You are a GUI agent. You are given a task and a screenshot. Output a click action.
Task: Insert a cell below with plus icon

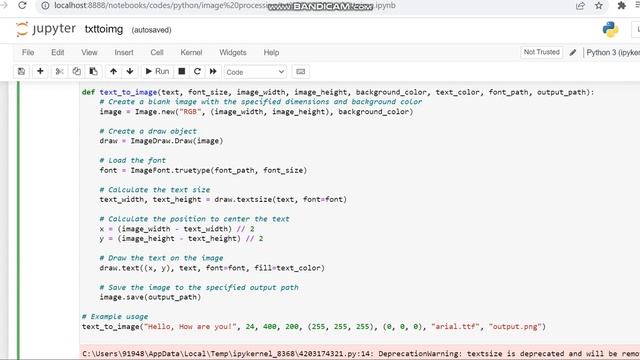[x=40, y=71]
